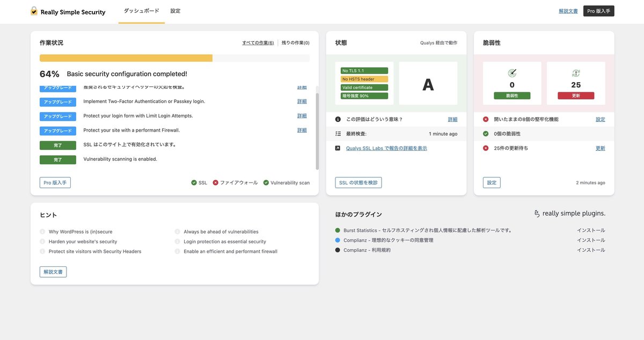This screenshot has height=340, width=644.
Task: Open Qualys SSL Labs で報告の詳細を表示 link
Action: (x=386, y=148)
